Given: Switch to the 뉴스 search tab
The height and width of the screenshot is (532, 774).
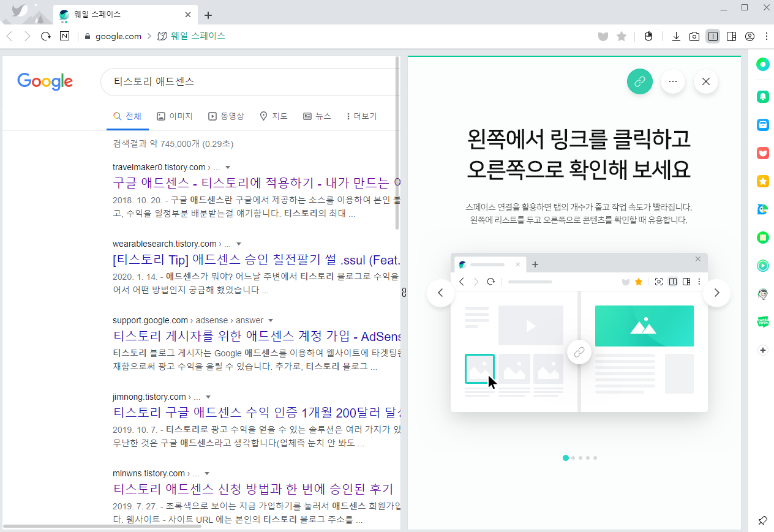Looking at the screenshot, I should [317, 116].
